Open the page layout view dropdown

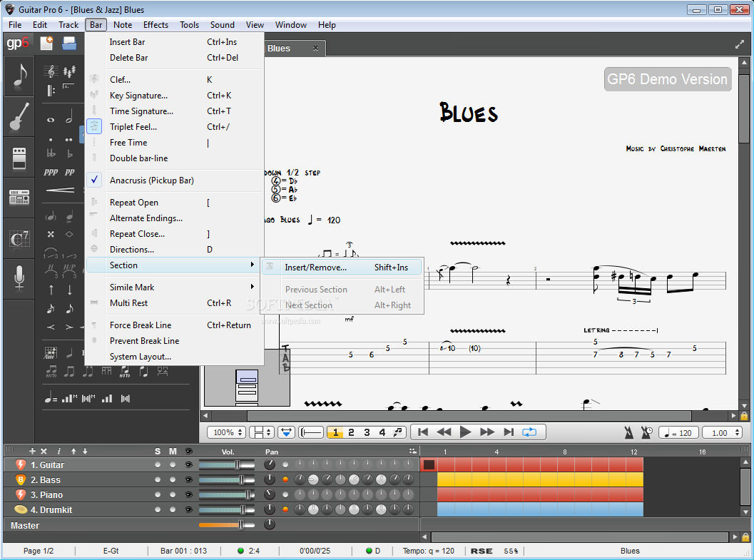[262, 432]
